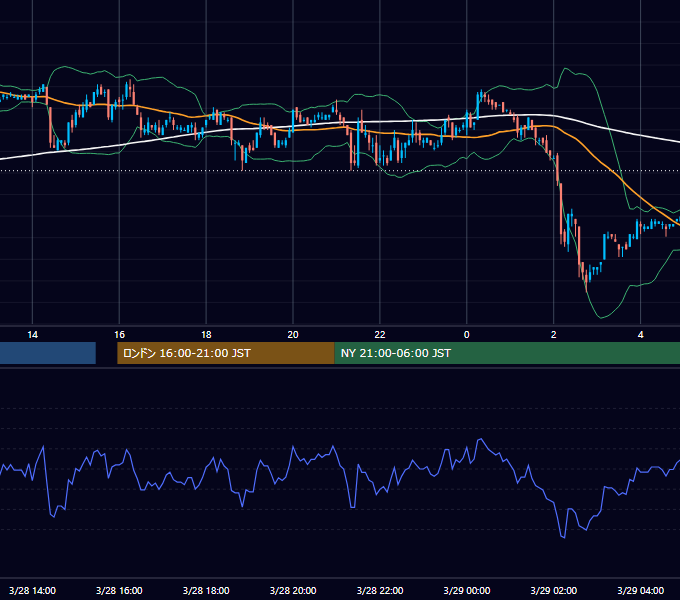The width and height of the screenshot is (680, 600).
Task: Click the 20 hour axis label
Action: click(x=293, y=335)
